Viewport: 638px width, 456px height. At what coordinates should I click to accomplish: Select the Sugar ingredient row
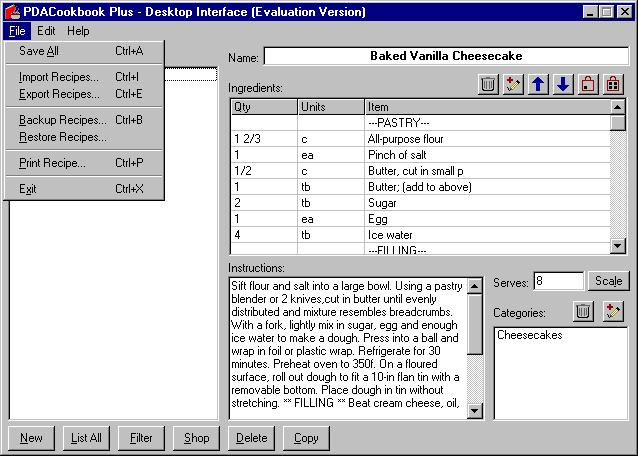coord(421,203)
